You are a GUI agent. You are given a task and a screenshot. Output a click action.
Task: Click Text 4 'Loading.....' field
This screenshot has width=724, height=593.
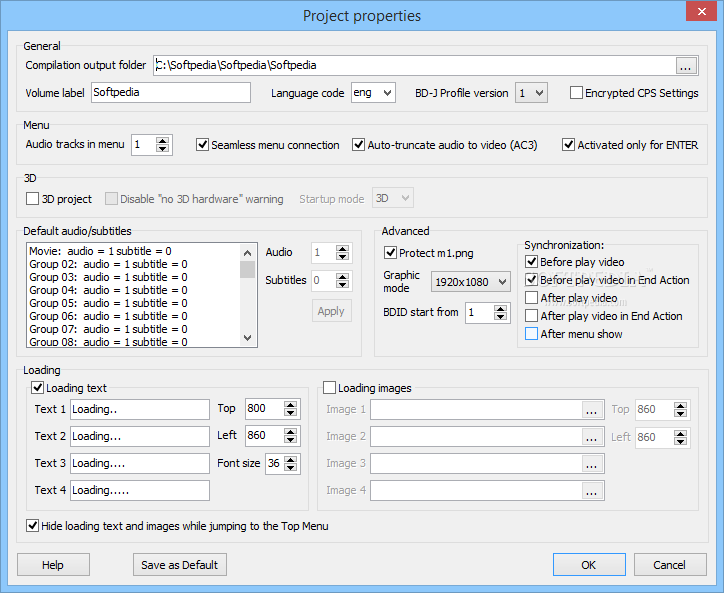(140, 490)
